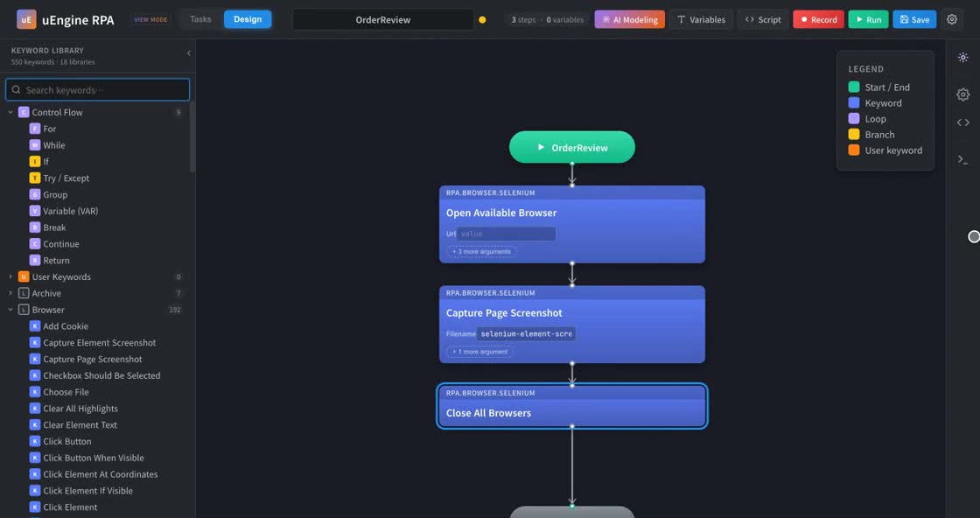The height and width of the screenshot is (518, 980).
Task: Click the Run button
Action: pyautogui.click(x=868, y=19)
